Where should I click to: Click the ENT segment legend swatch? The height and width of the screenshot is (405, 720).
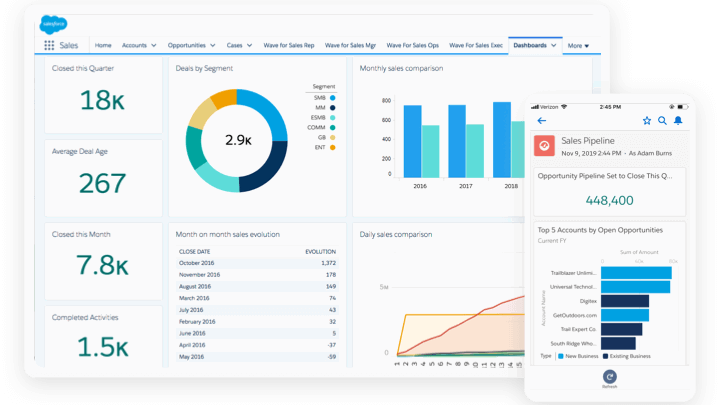(x=332, y=147)
